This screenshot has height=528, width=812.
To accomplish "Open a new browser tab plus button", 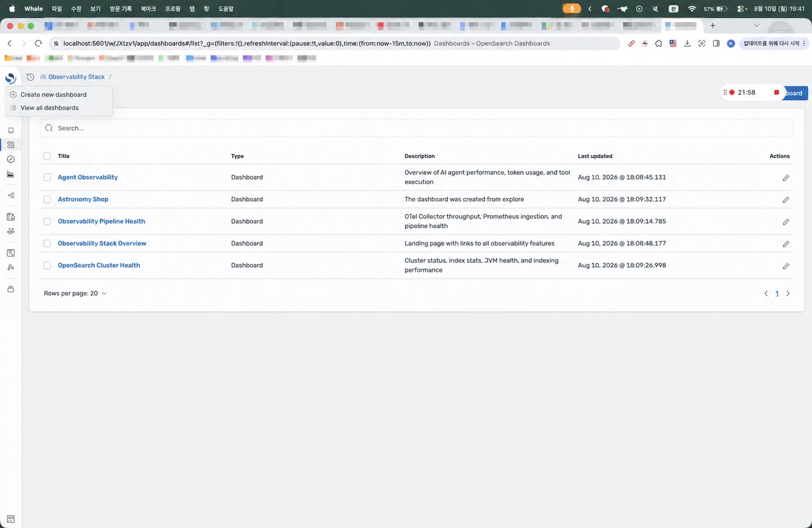I will pos(712,25).
